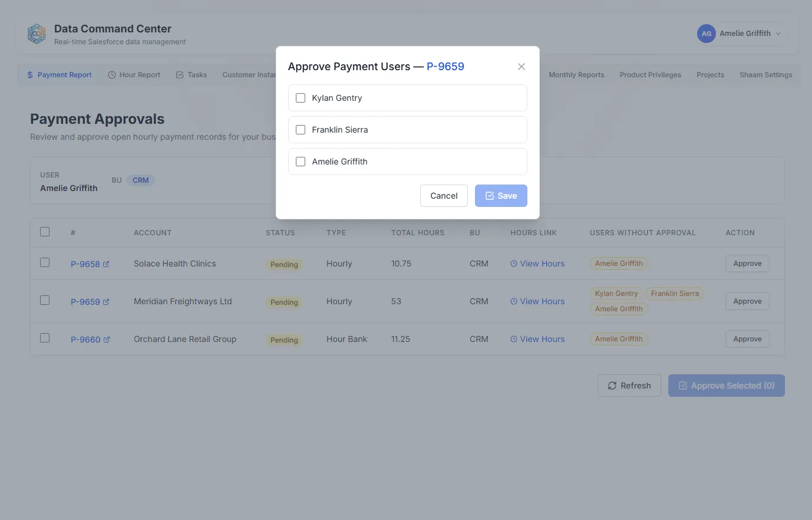
Task: Click the Data Command Center logo icon
Action: click(x=37, y=34)
